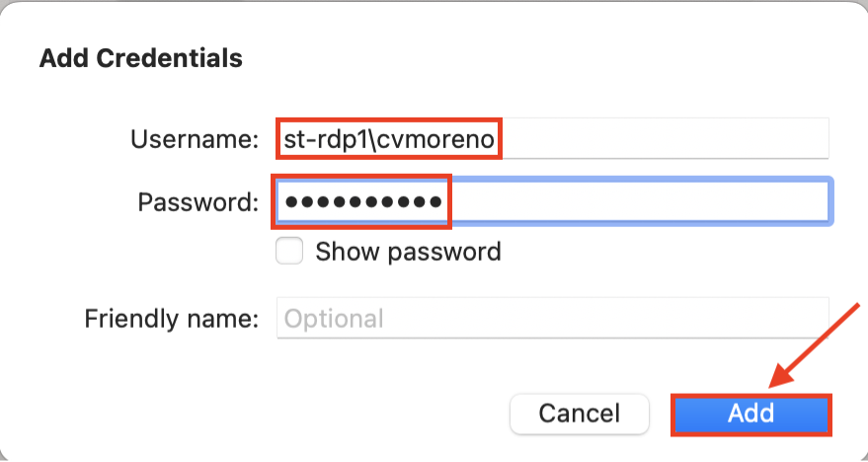The height and width of the screenshot is (462, 868).
Task: Click the Friendly name input field
Action: [553, 319]
